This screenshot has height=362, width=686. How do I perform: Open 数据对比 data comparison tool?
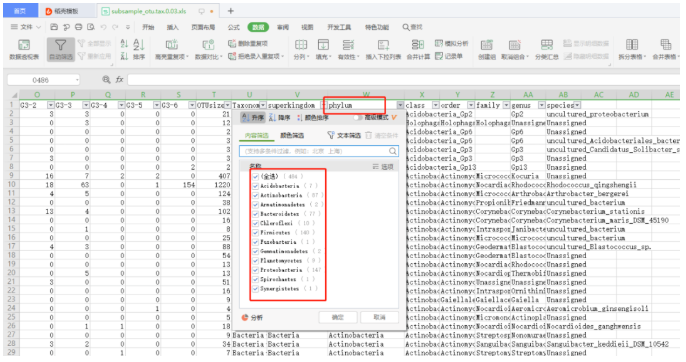[x=208, y=49]
